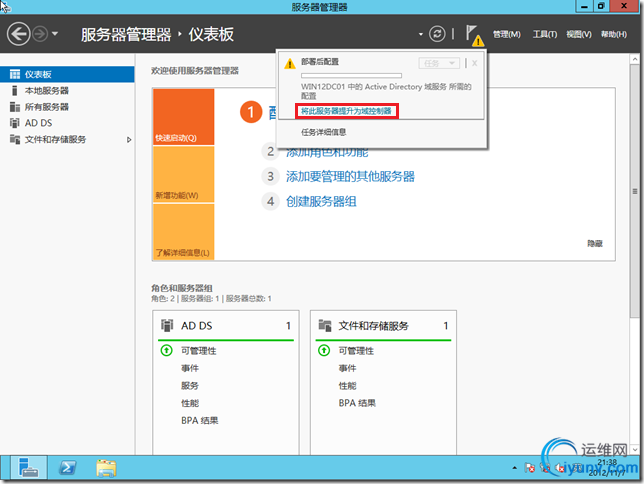
Task: Launch PowerShell from taskbar
Action: tap(67, 468)
